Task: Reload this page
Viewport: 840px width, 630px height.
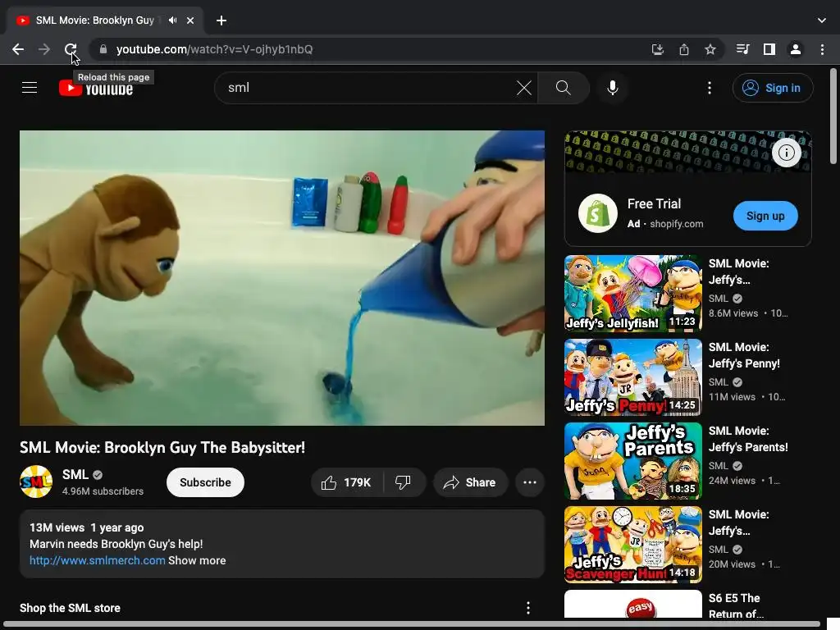Action: tap(71, 49)
